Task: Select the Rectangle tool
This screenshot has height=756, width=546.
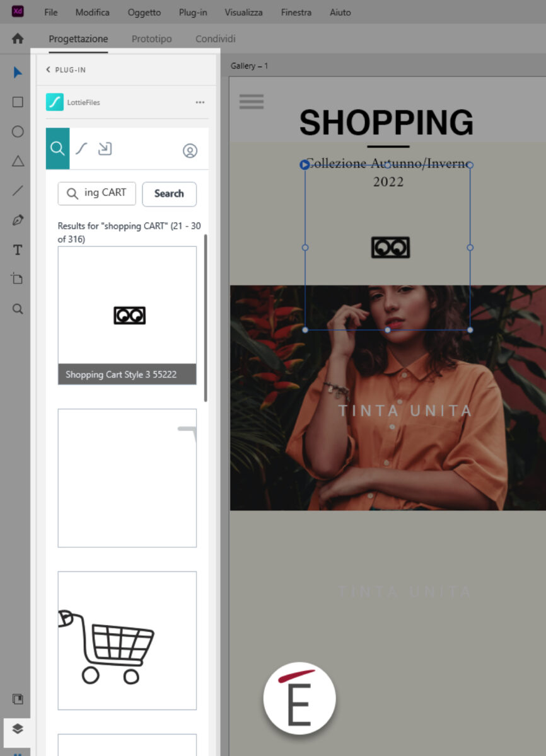Action: tap(18, 102)
